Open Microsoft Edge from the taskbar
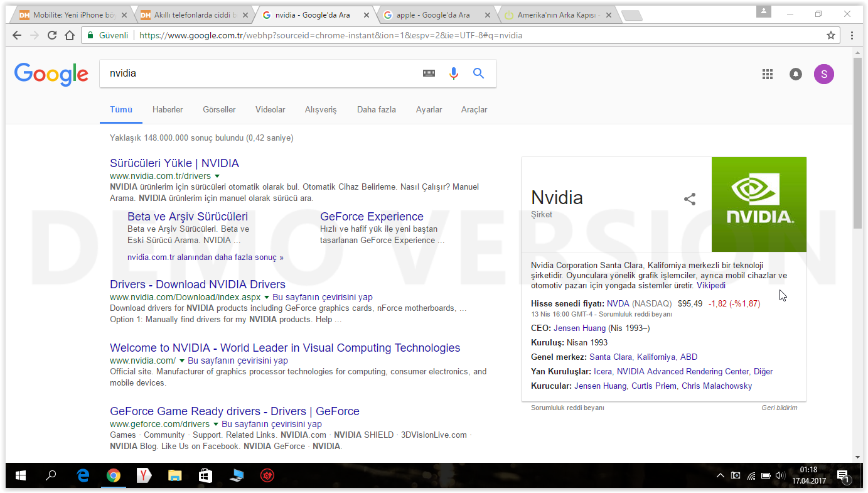This screenshot has height=493, width=868. coord(83,476)
